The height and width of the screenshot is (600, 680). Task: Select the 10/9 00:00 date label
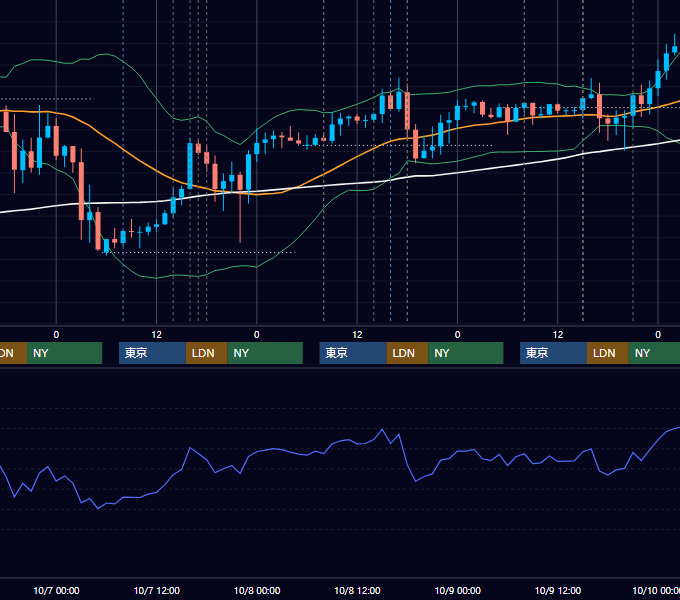click(458, 590)
